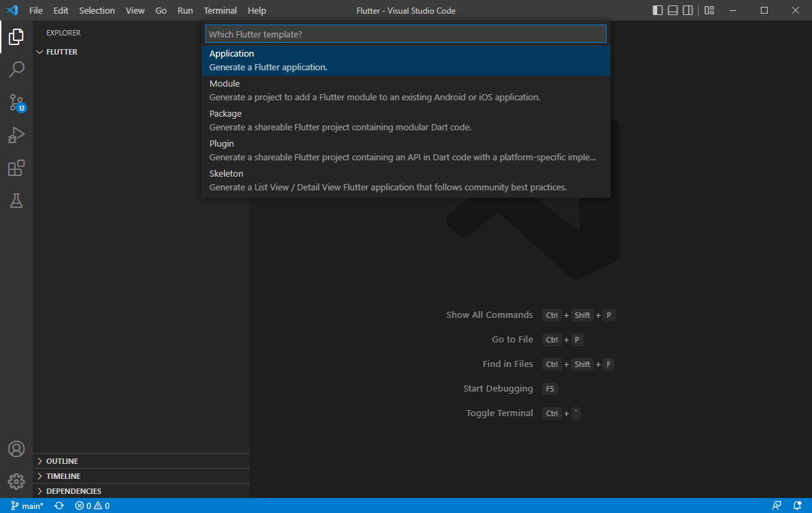Screen dimensions: 812x513
Task: Select the Plugin template
Action: click(x=405, y=151)
